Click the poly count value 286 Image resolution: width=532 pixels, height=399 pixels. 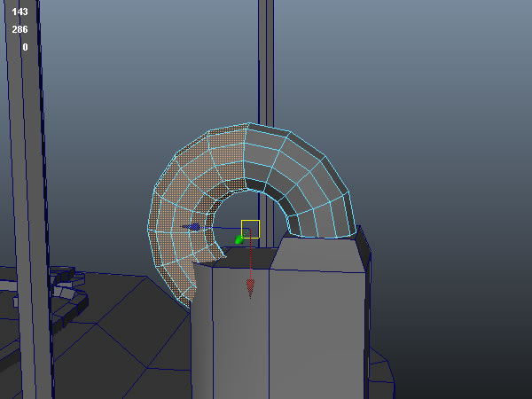point(20,29)
